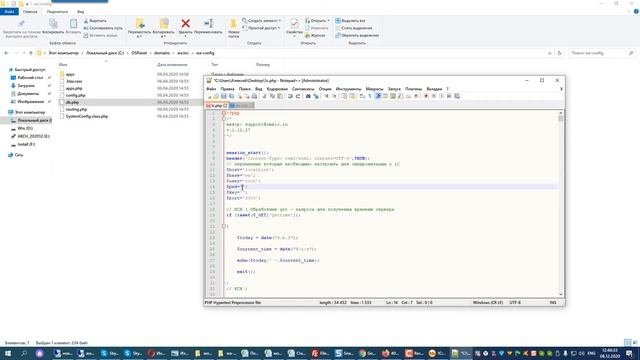This screenshot has width=640, height=360.
Task: Collapse the comment fold marker on line 2
Action: (x=224, y=118)
